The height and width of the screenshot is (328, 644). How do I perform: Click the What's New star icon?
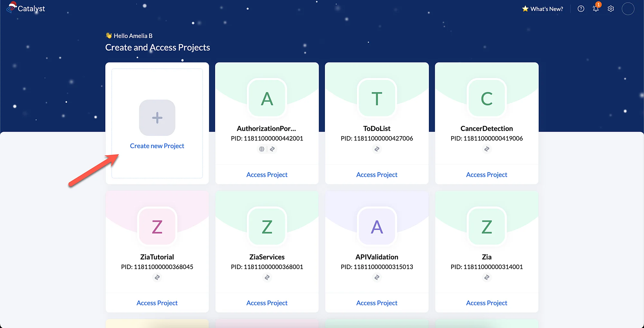(x=525, y=9)
